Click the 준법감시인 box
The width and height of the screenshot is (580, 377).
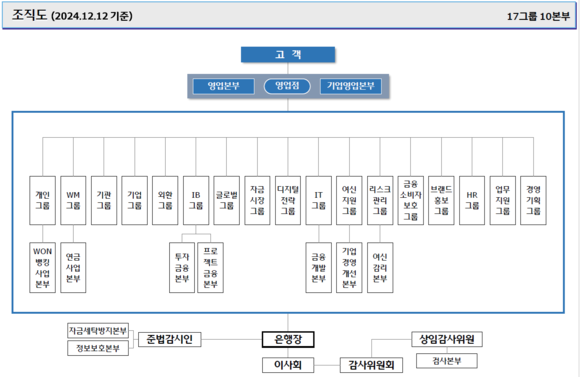tap(170, 339)
